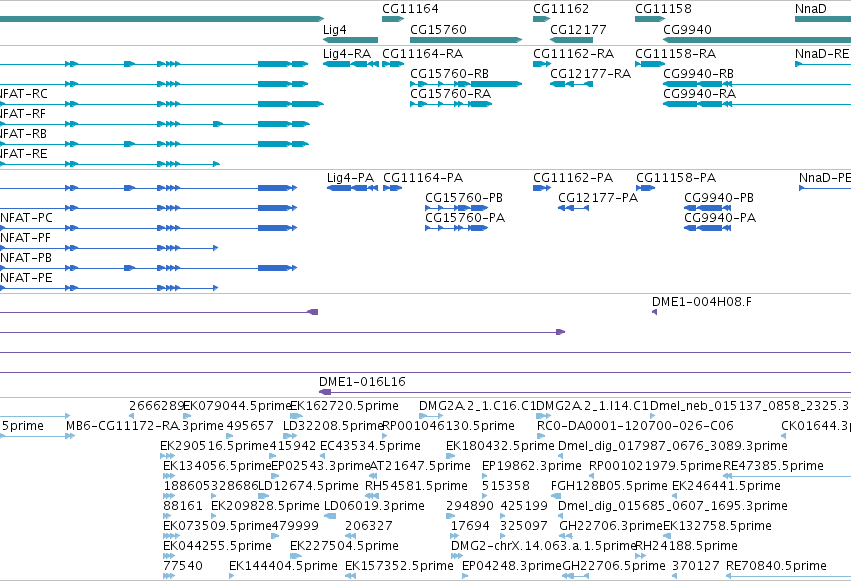This screenshot has height=581, width=851.
Task: Select the CG9940-PA protein
Action: (x=708, y=228)
